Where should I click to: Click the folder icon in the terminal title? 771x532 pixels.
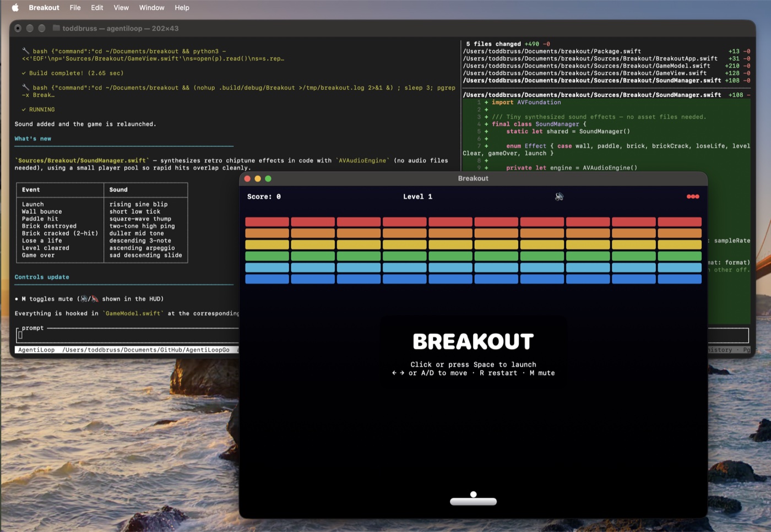click(x=56, y=28)
